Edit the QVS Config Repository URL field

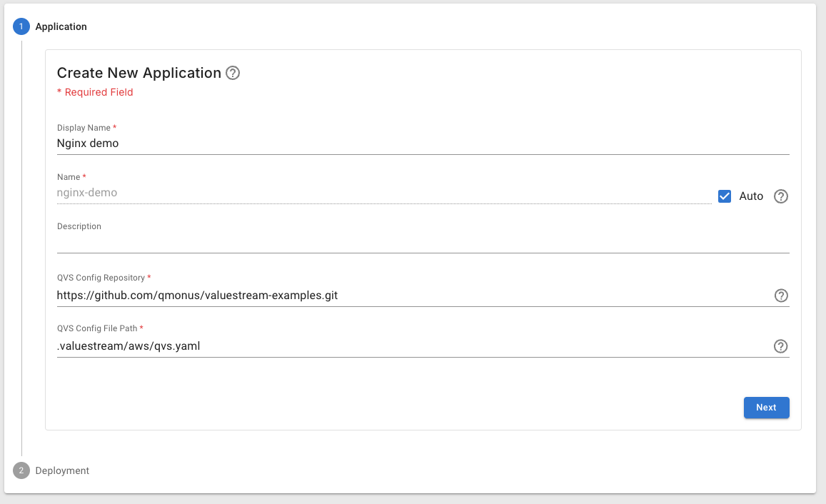(413, 295)
